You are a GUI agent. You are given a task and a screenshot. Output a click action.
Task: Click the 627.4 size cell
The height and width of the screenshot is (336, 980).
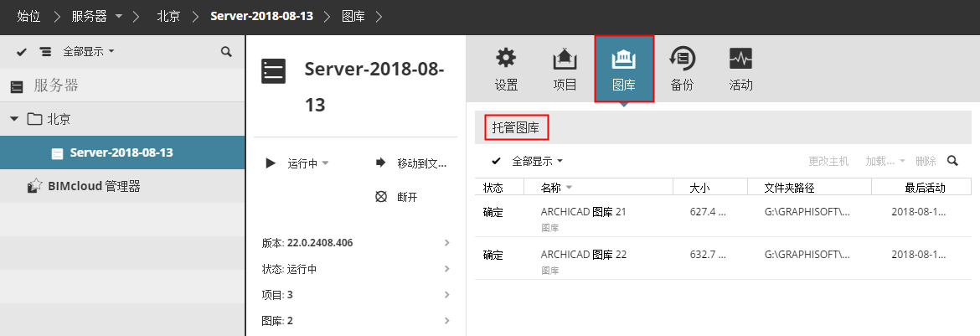coord(708,211)
